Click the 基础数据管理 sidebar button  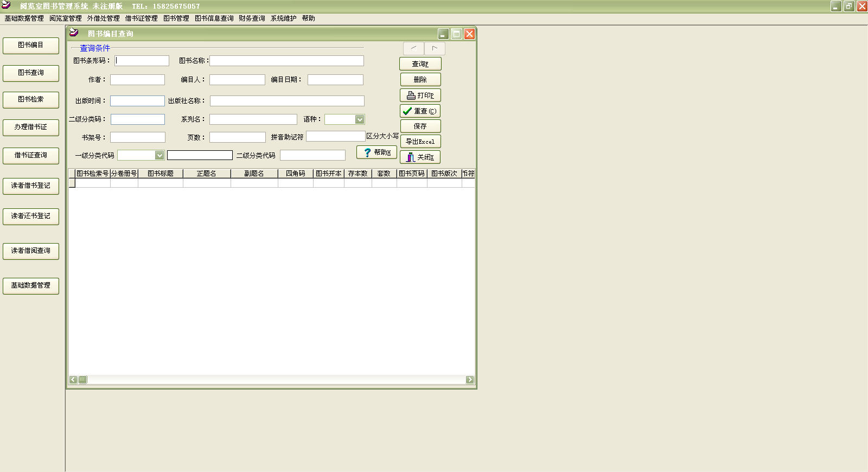(x=31, y=286)
